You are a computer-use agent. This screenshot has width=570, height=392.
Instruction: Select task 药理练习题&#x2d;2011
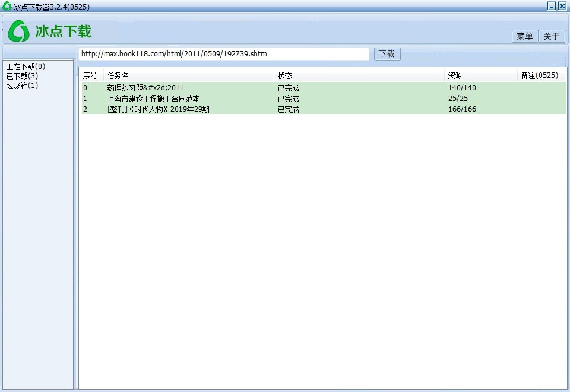coord(145,88)
